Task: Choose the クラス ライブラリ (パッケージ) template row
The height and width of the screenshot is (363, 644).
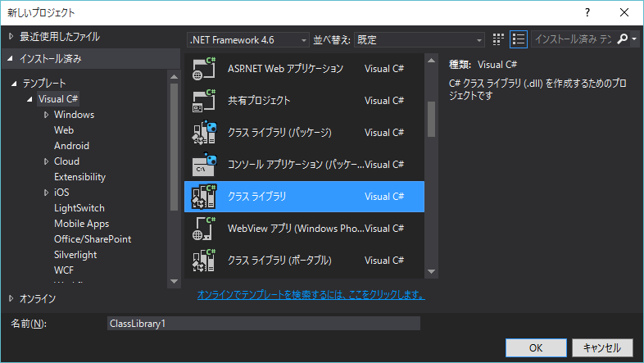Action: 304,133
